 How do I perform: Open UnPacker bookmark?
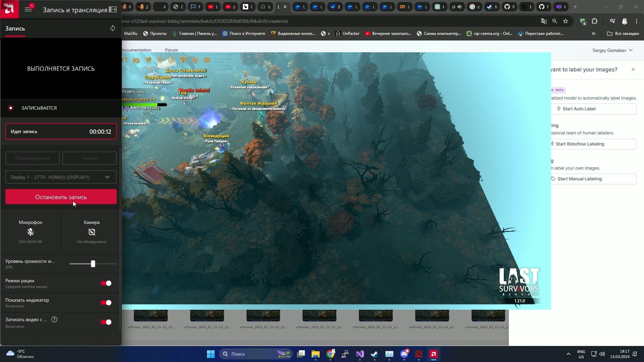pyautogui.click(x=347, y=34)
